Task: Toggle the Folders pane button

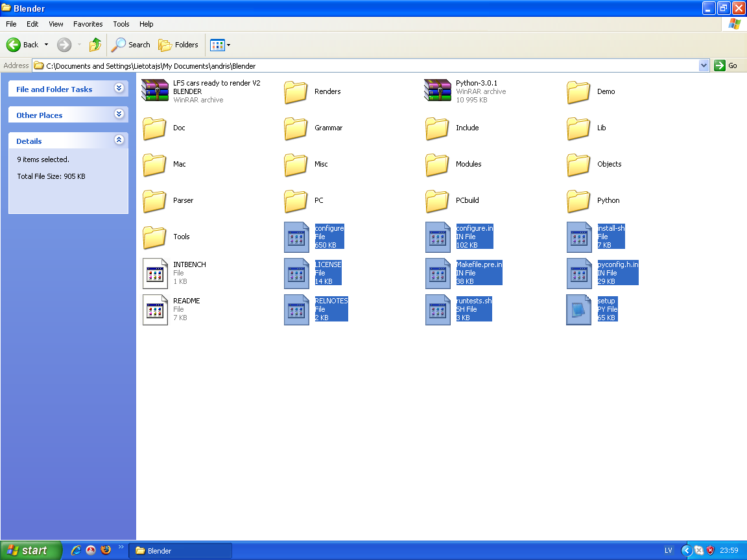Action: click(x=179, y=45)
